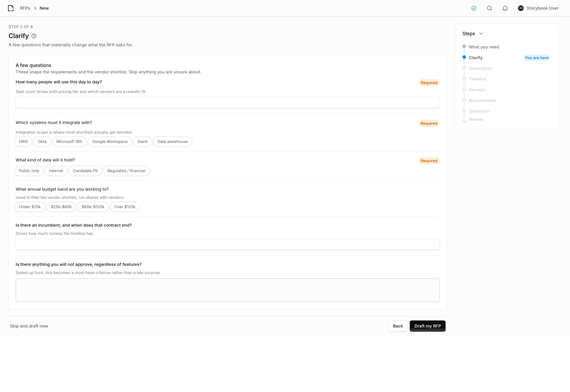
Task: Go to RFPs breadcrumb
Action: click(25, 8)
